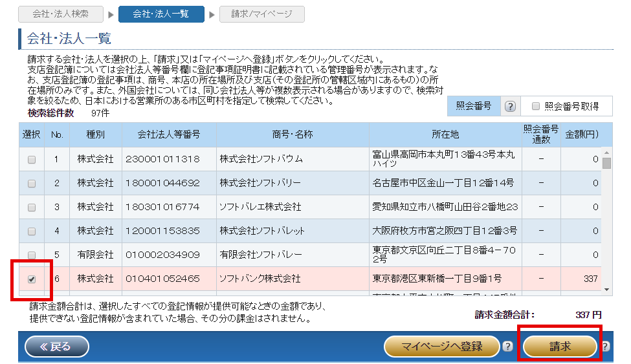Click table scrollbar up arrow

coord(607,153)
